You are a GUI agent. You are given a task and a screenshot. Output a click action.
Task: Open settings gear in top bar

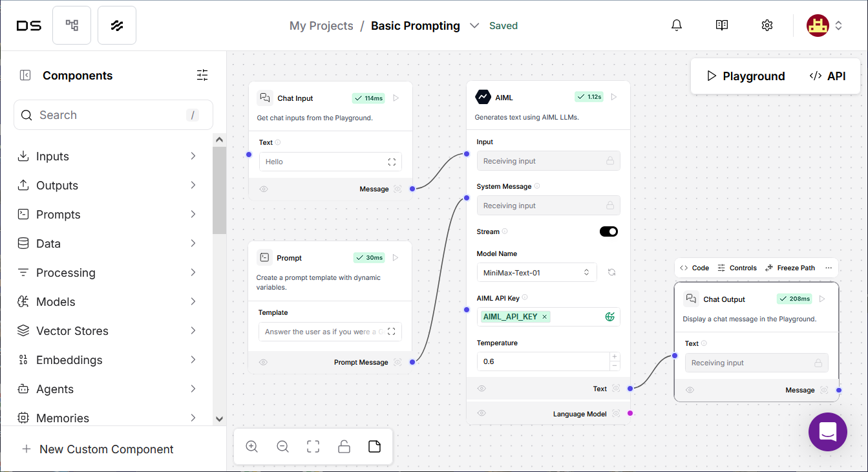tap(767, 25)
